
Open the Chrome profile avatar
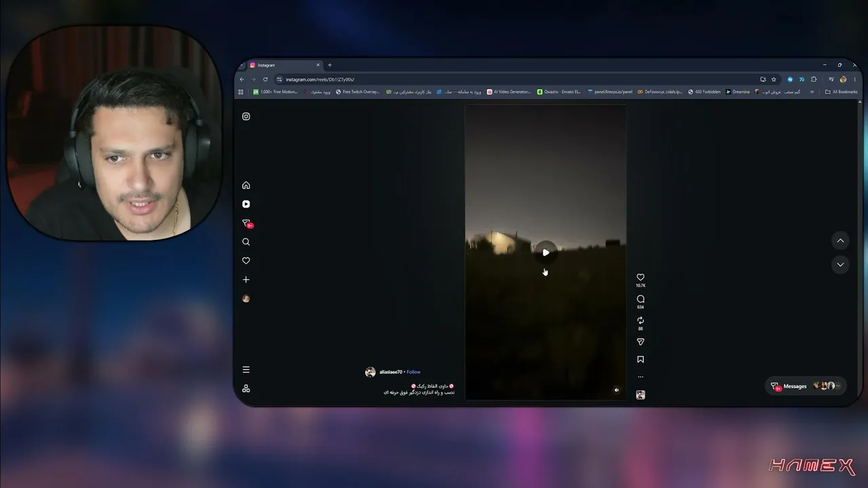843,79
